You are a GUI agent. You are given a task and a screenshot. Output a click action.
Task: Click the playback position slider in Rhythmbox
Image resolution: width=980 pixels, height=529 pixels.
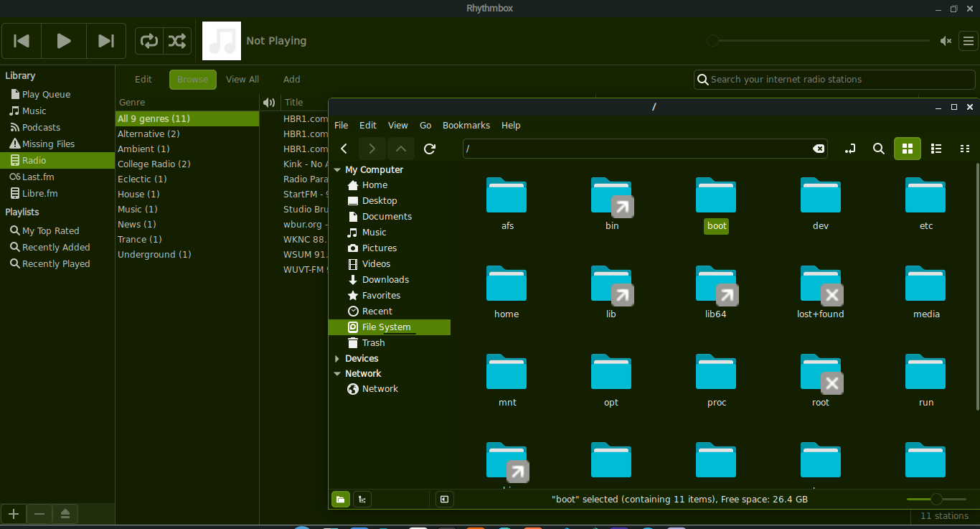(x=817, y=41)
